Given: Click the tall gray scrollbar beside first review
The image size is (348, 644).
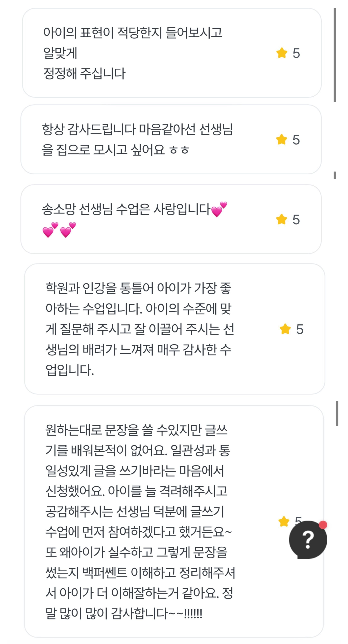Looking at the screenshot, I should (335, 55).
